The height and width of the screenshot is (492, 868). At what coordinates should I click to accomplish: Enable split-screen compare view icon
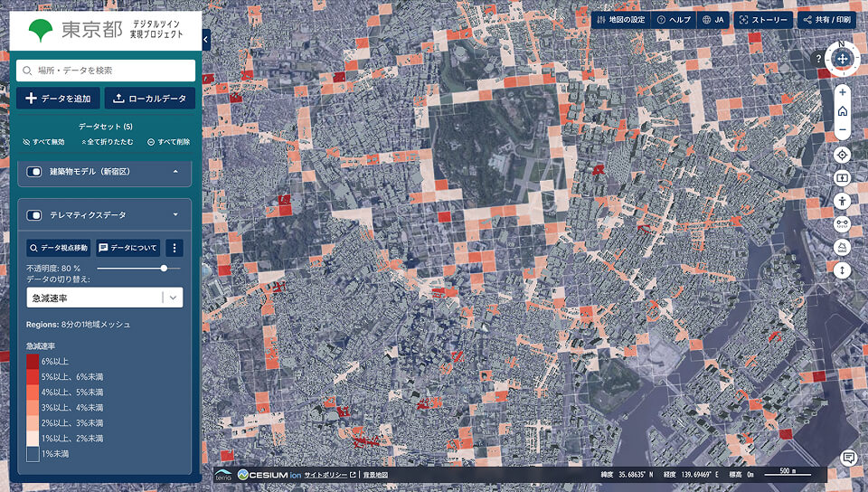coord(842,177)
